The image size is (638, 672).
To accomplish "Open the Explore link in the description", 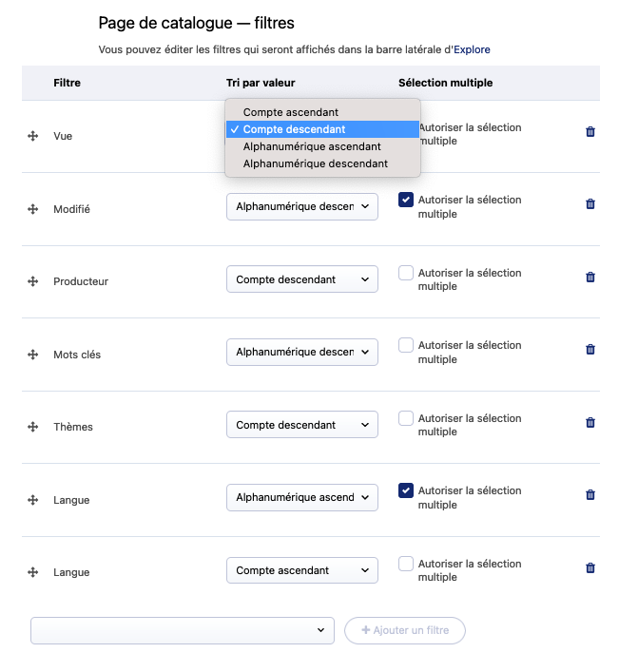I will click(472, 49).
